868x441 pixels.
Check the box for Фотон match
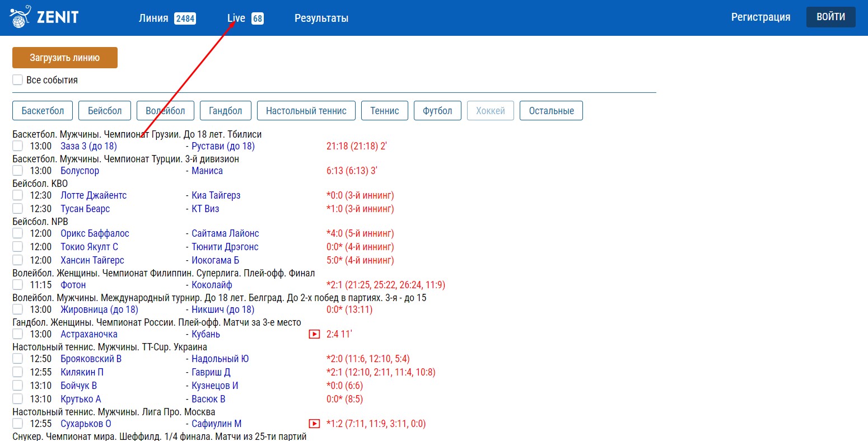(x=18, y=285)
